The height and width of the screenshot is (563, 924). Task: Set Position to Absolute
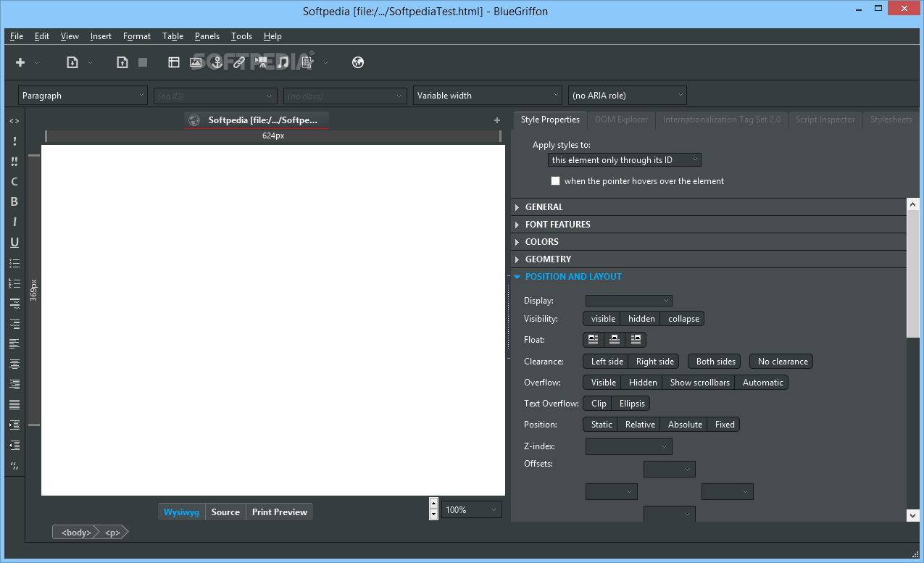(685, 425)
